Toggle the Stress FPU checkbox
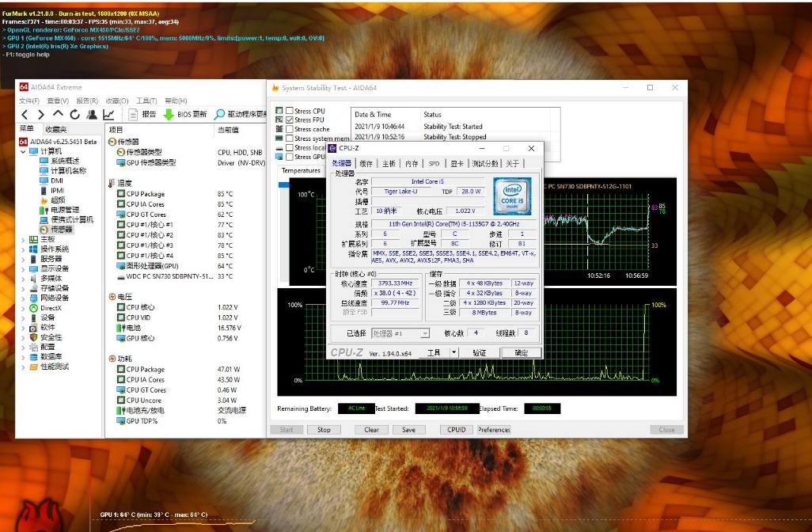The width and height of the screenshot is (812, 532). tap(290, 120)
